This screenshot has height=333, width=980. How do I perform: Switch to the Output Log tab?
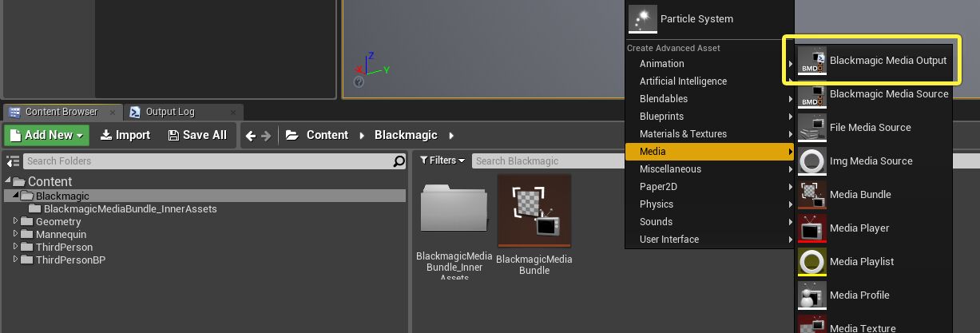(x=183, y=112)
